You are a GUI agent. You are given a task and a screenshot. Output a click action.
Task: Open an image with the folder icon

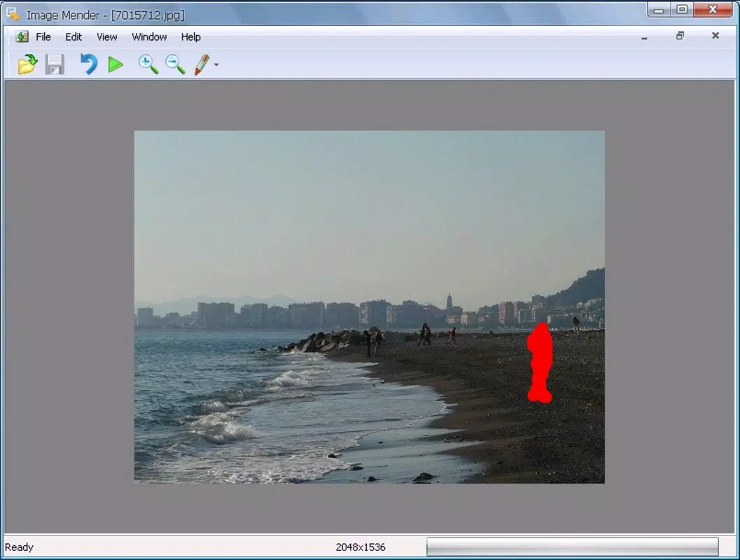tap(27, 64)
